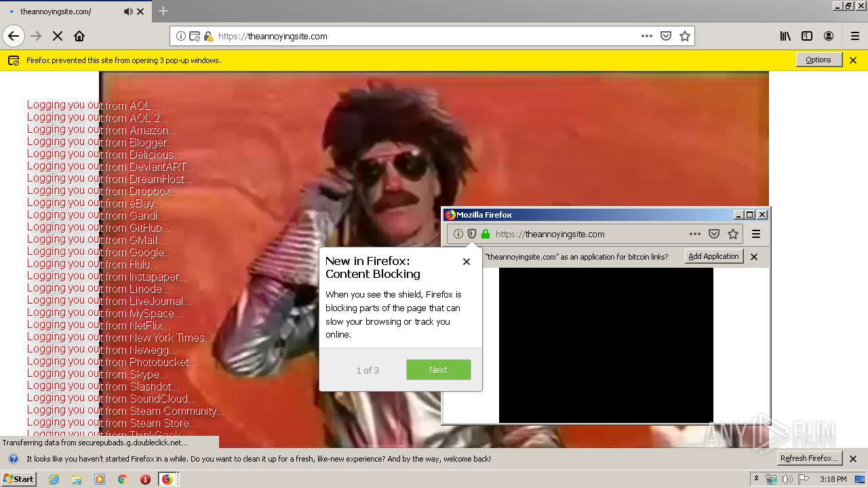Click Refresh Firefox button

(x=811, y=458)
